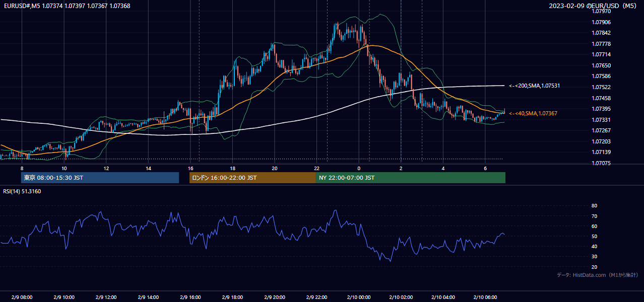Click price axis value 1.07395

pyautogui.click(x=601, y=109)
